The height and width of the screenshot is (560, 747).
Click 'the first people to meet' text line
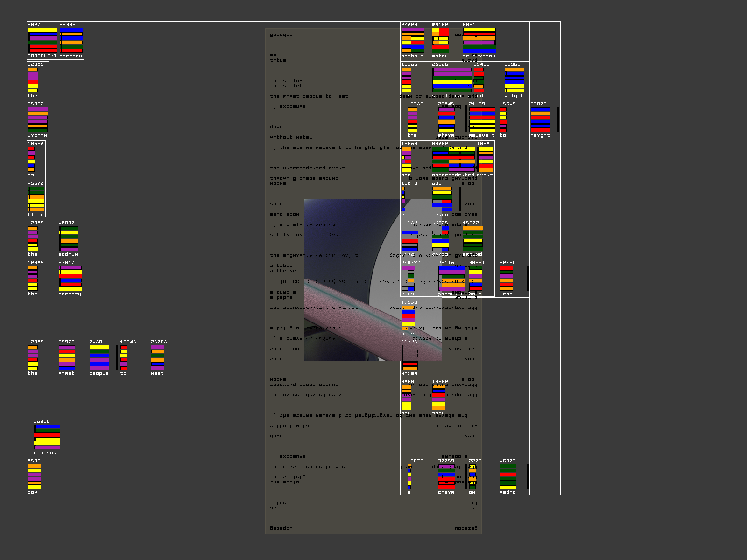(x=309, y=96)
